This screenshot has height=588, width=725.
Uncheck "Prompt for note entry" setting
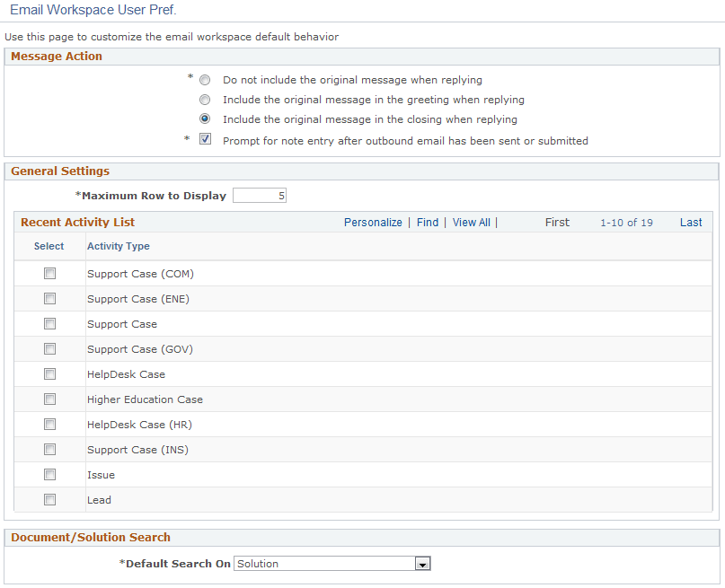(205, 139)
